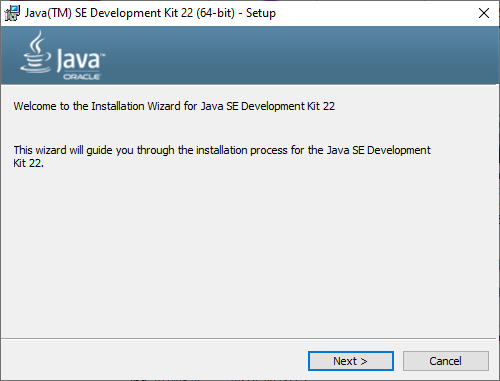Click the Java wordmark in the banner
This screenshot has width=500, height=381.
78,59
